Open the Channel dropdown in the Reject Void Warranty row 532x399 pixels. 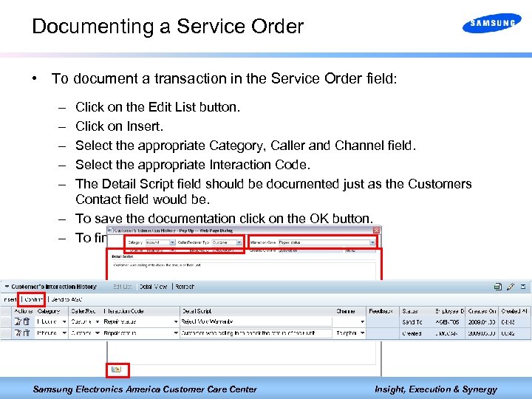(362, 321)
